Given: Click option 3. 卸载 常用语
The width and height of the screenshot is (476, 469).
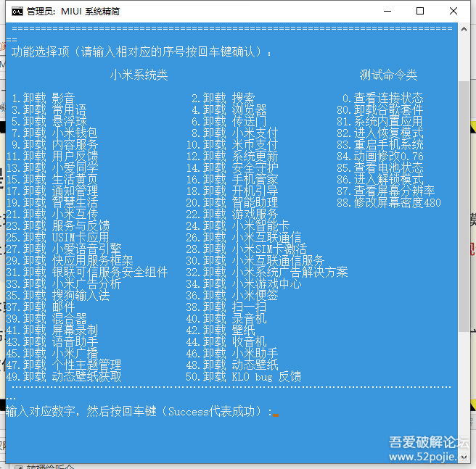Looking at the screenshot, I should click(x=49, y=109).
